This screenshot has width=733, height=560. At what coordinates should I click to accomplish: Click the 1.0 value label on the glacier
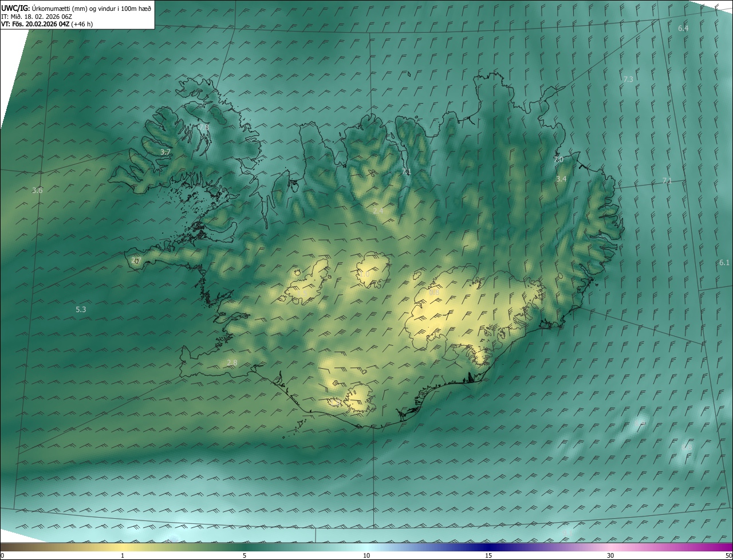(364, 274)
